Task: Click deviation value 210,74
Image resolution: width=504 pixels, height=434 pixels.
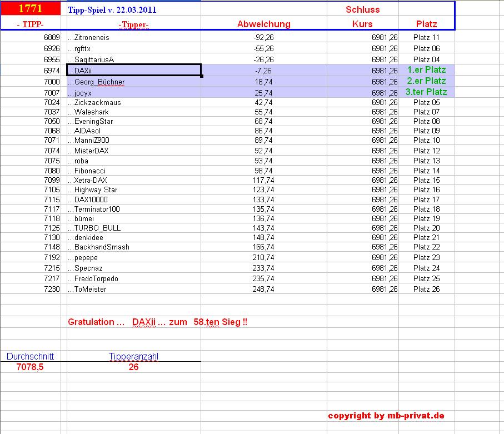Action: point(264,257)
